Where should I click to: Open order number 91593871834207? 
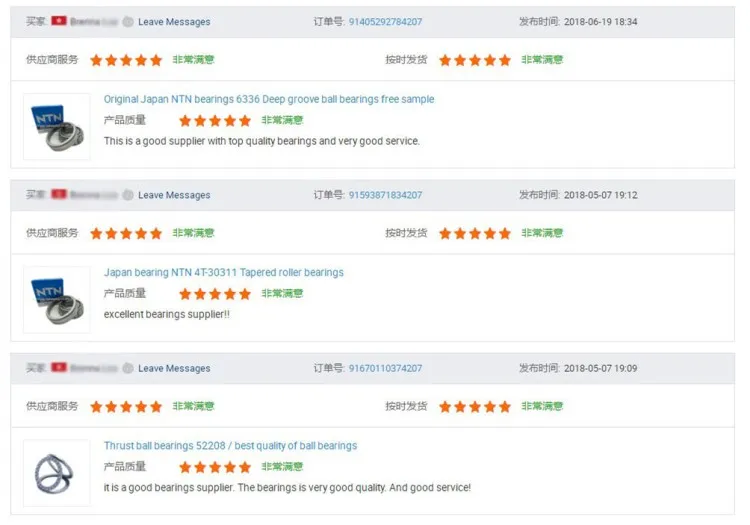pyautogui.click(x=385, y=195)
